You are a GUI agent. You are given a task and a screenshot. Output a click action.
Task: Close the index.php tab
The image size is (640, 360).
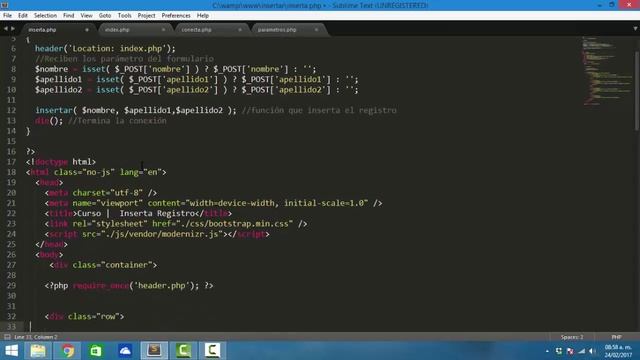pyautogui.click(x=163, y=30)
